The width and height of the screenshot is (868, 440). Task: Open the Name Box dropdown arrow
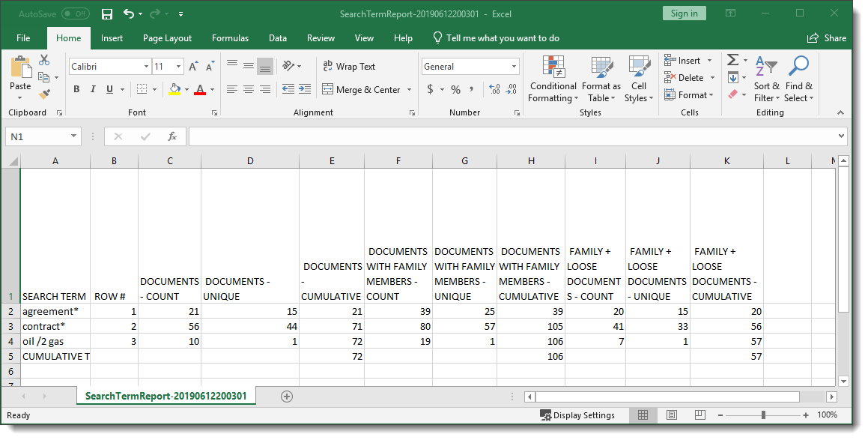pyautogui.click(x=73, y=136)
